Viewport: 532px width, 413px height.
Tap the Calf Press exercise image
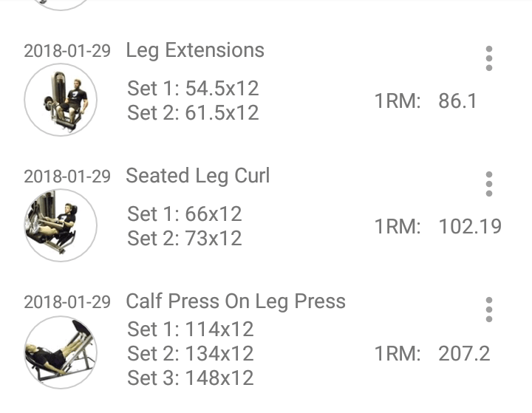click(61, 352)
